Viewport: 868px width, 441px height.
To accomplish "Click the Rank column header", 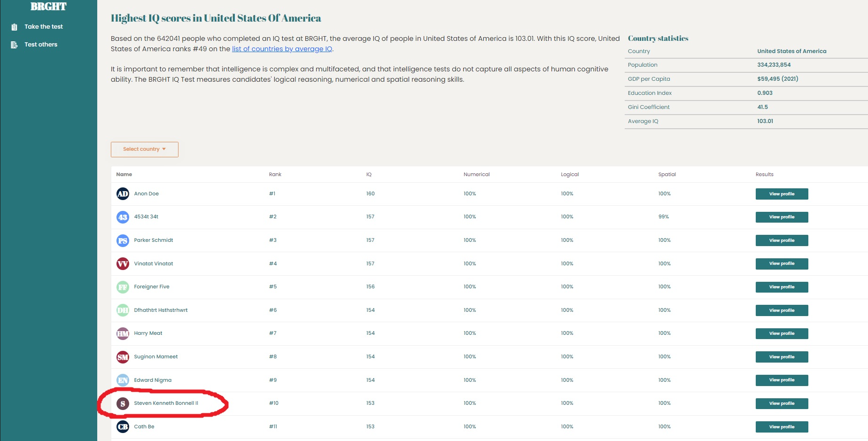I will pyautogui.click(x=275, y=174).
